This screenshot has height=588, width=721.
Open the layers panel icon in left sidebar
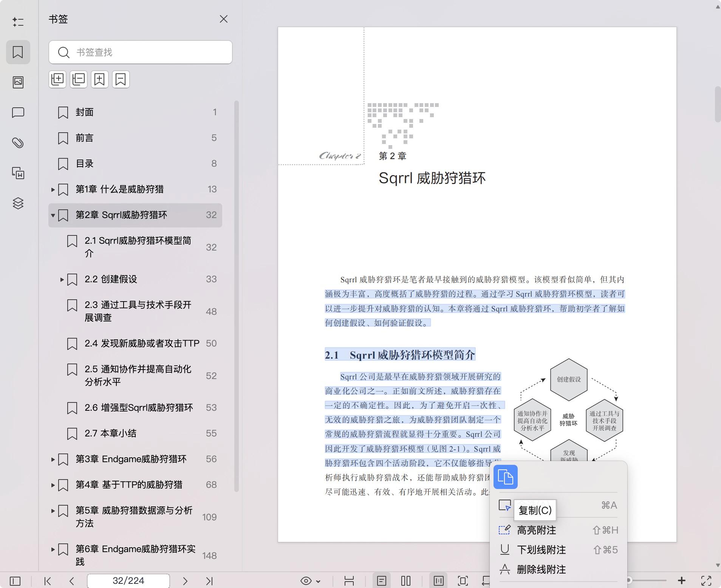coord(18,203)
